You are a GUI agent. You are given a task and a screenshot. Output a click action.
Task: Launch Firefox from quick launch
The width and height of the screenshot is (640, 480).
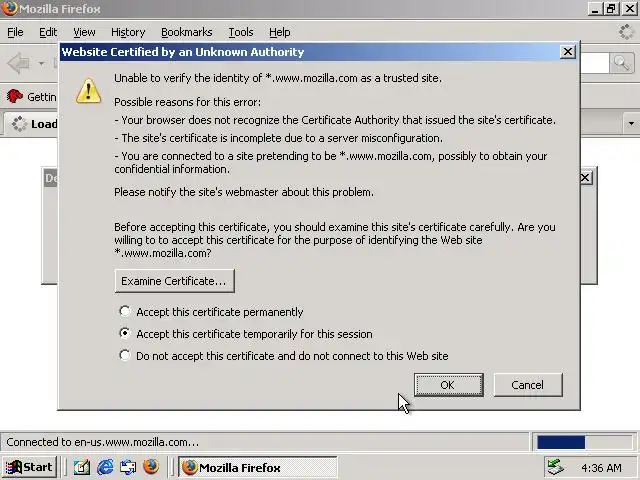click(151, 466)
